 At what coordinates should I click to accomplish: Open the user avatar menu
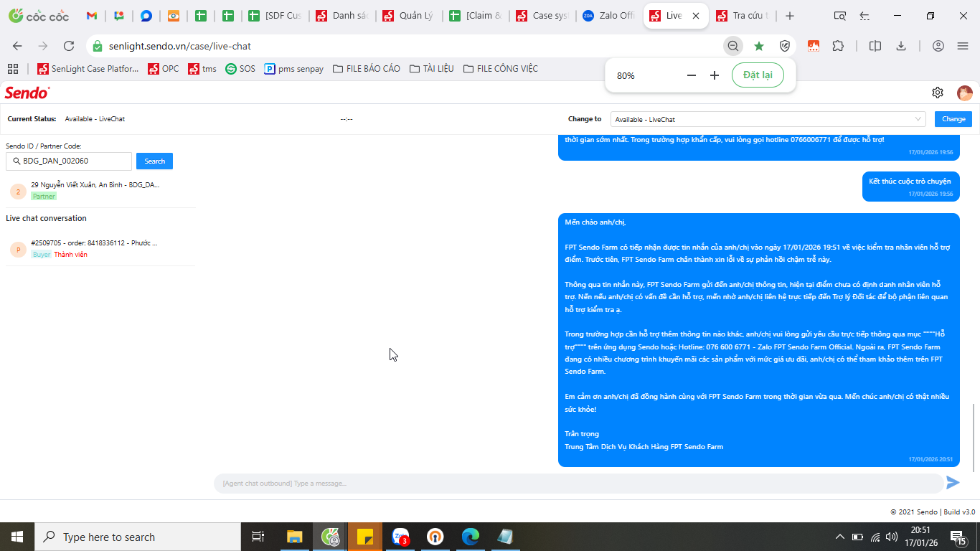[964, 93]
